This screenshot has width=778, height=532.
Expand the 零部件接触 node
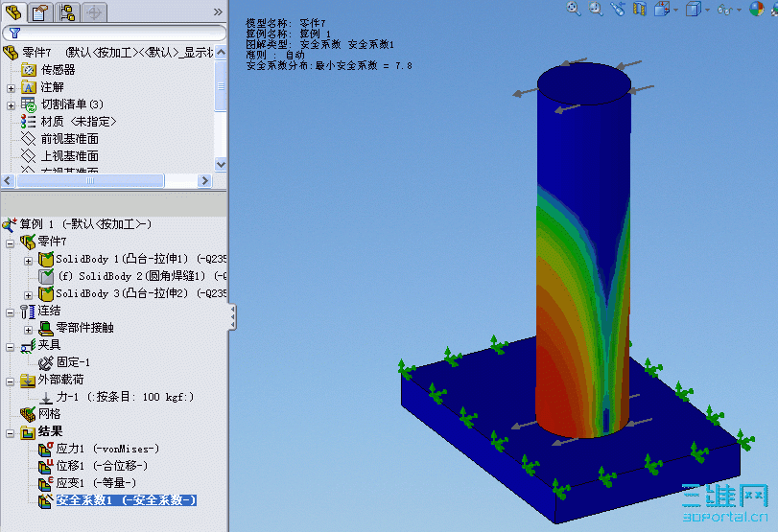(x=28, y=330)
